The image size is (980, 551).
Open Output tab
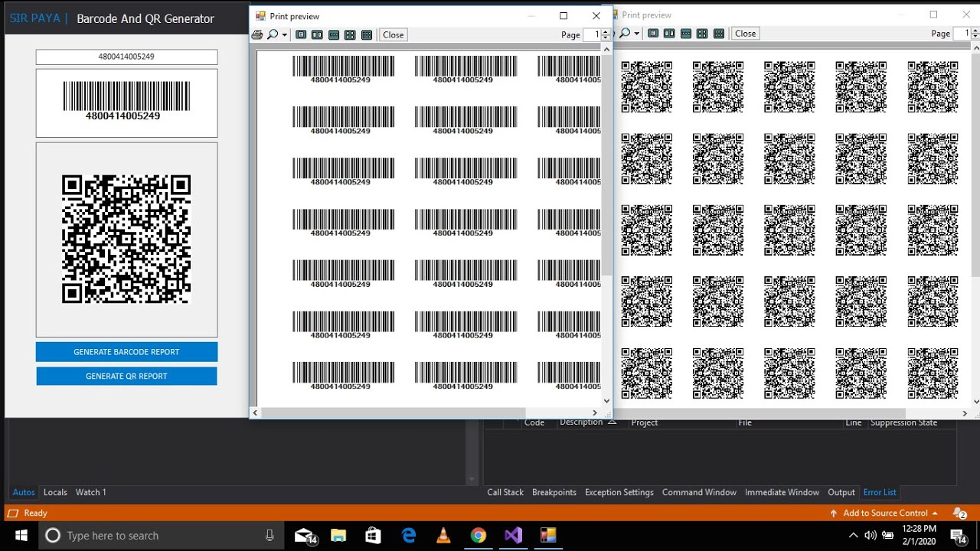click(x=841, y=492)
